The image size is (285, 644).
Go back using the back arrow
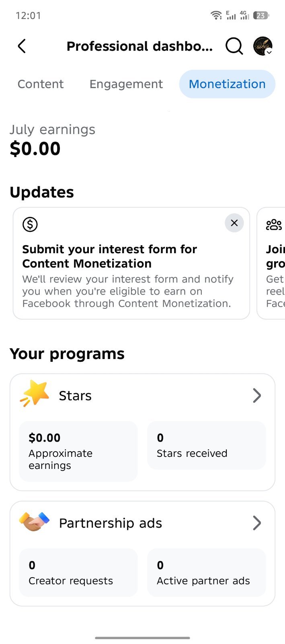point(22,46)
